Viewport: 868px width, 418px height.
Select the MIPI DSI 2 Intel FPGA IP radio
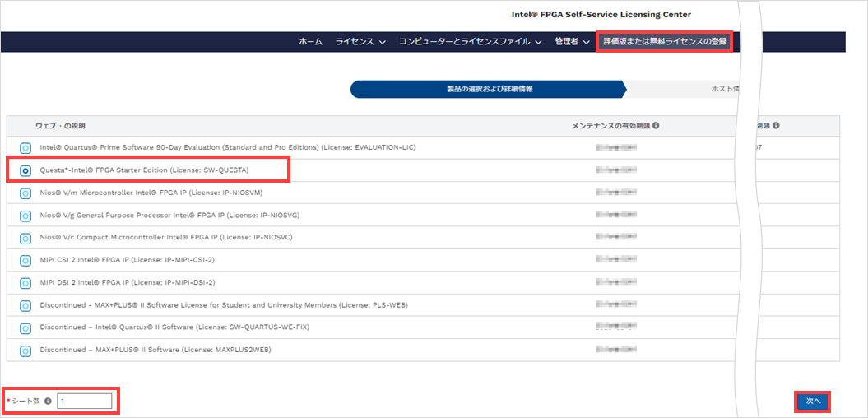coord(25,283)
